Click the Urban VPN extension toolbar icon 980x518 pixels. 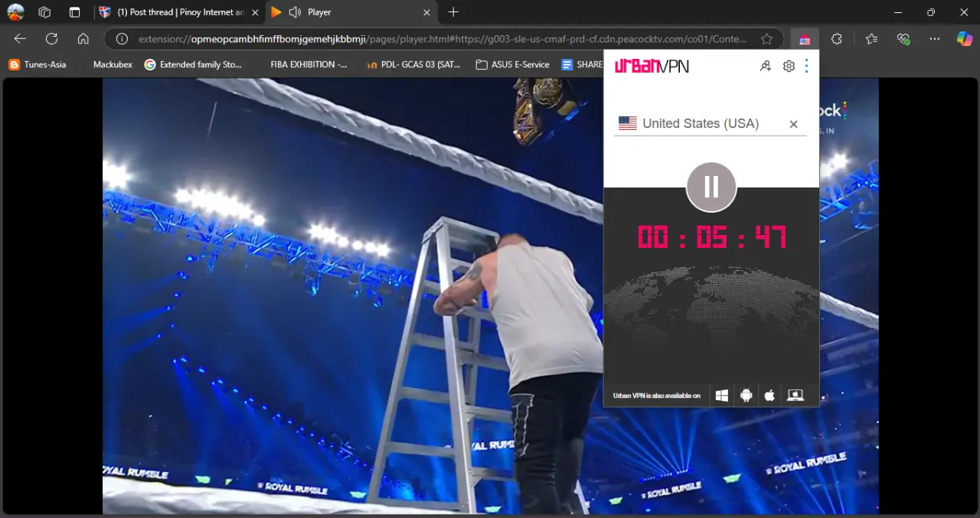point(805,39)
